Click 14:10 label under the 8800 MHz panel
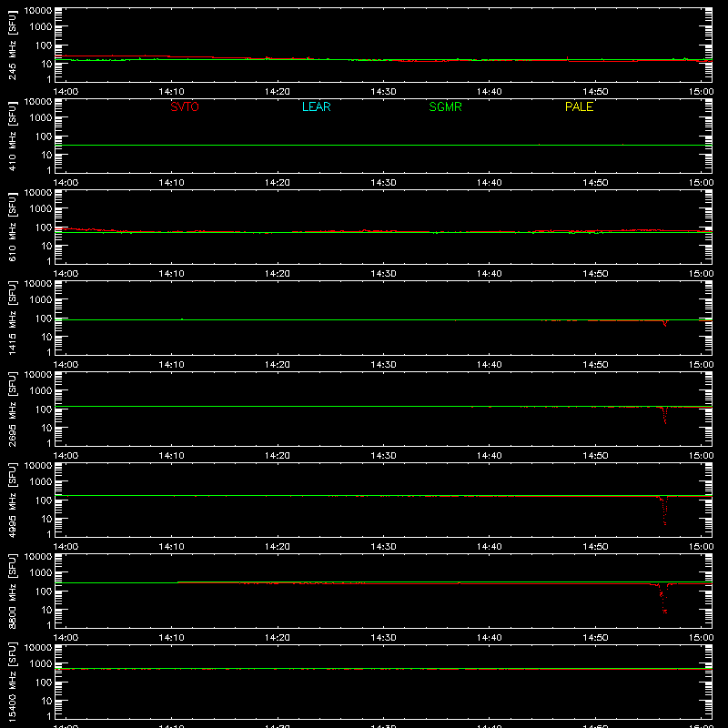Screen dimensions: 728x728 point(171,638)
